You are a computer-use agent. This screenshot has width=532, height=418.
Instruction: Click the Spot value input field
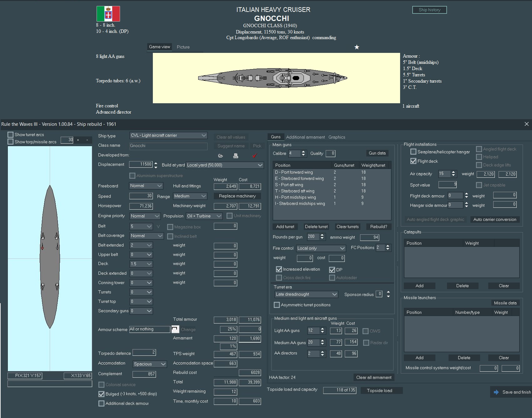448,185
